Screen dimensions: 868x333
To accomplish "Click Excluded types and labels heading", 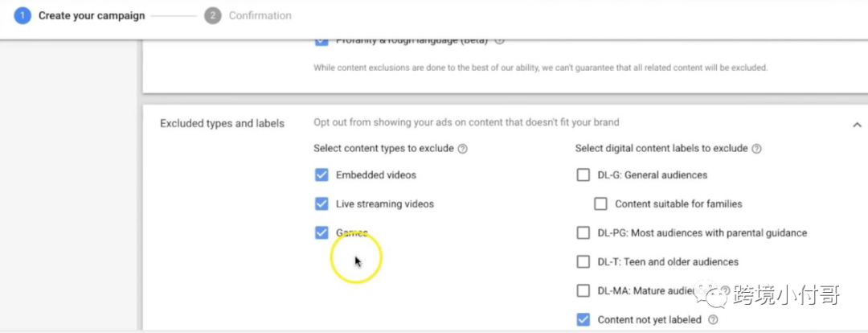I will point(222,123).
